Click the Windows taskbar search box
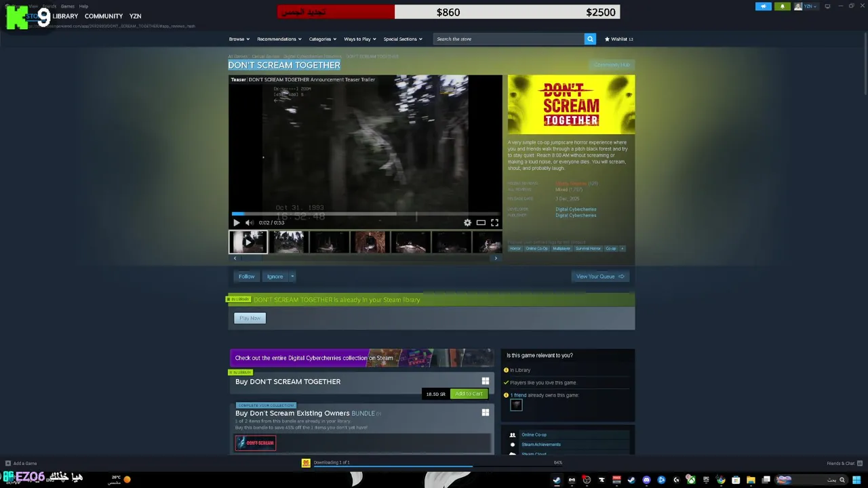Viewport: 868px width, 488px height. point(812,480)
